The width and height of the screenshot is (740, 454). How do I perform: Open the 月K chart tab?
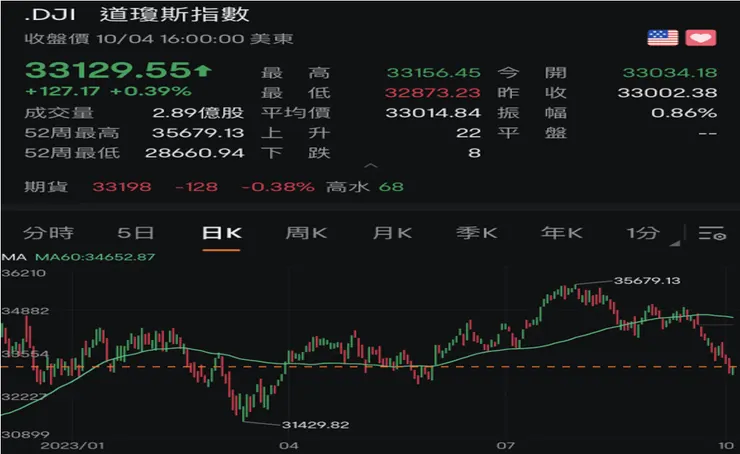[392, 233]
